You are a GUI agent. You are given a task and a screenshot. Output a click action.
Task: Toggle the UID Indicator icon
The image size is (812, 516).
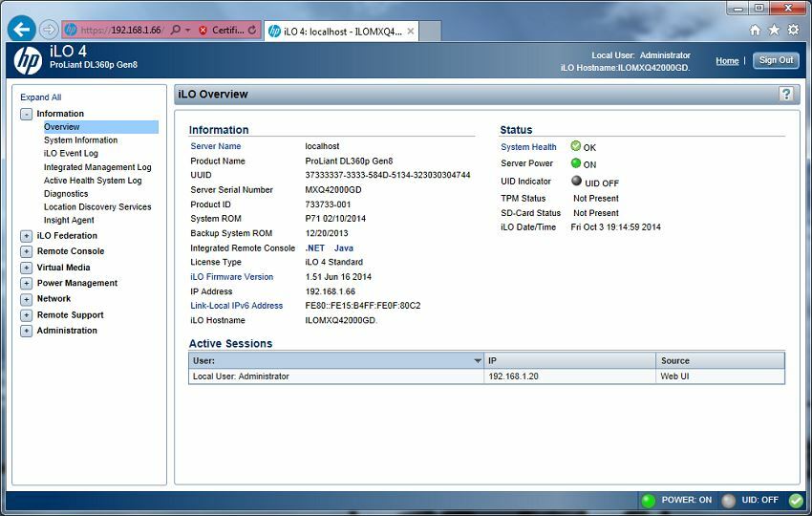(x=576, y=181)
